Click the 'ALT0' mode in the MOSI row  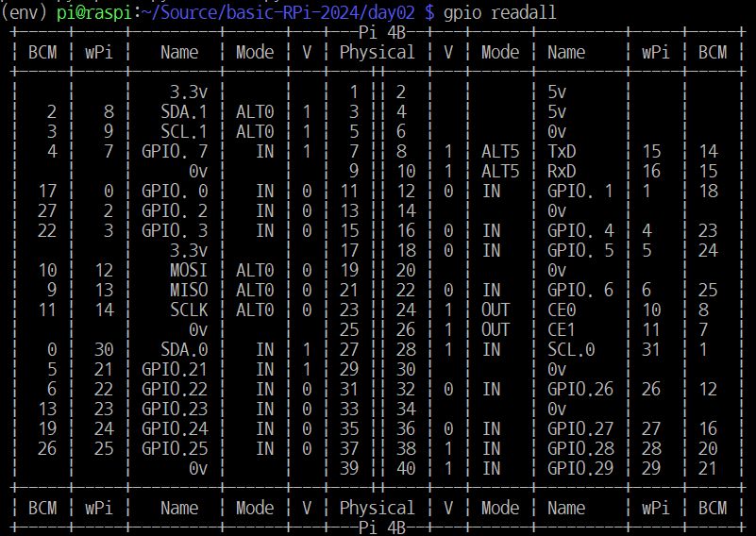tap(255, 270)
